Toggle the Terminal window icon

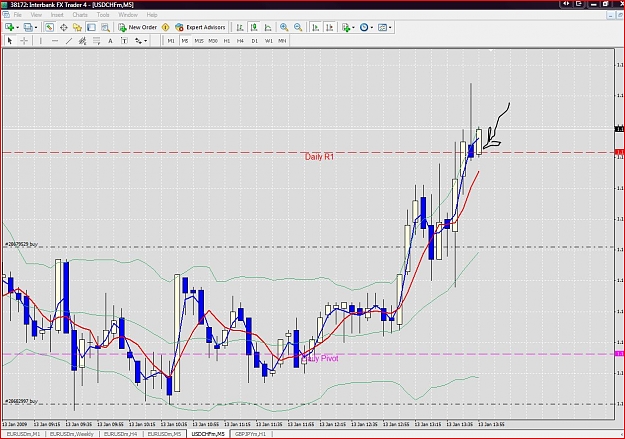click(91, 27)
